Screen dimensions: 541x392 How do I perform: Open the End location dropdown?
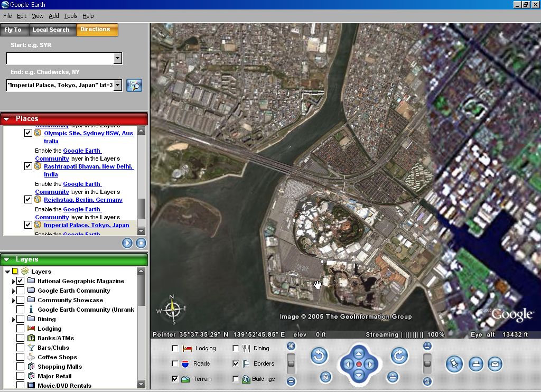pyautogui.click(x=118, y=85)
